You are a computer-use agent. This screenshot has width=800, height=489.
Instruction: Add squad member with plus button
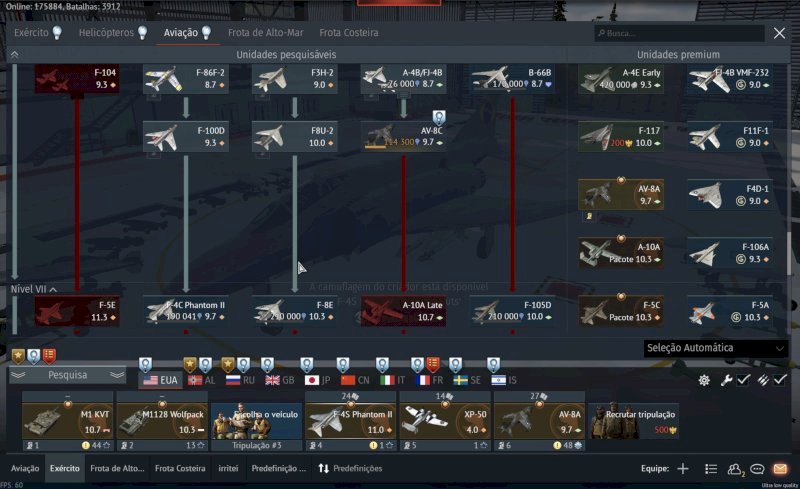pos(683,469)
